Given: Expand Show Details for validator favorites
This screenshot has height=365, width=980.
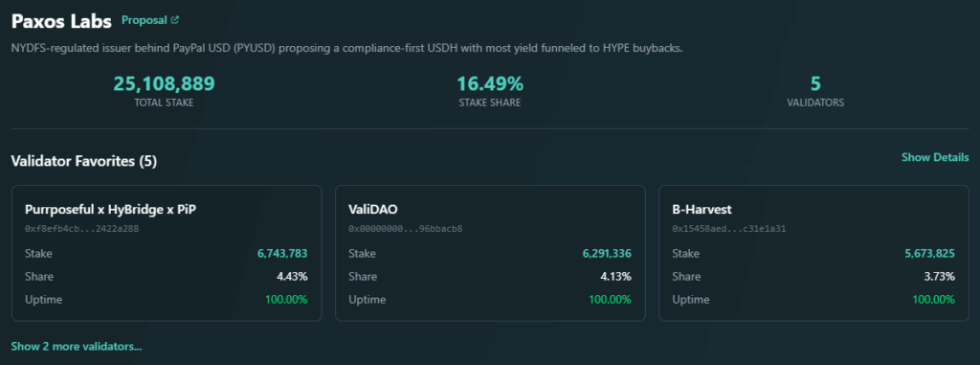Looking at the screenshot, I should pos(935,157).
